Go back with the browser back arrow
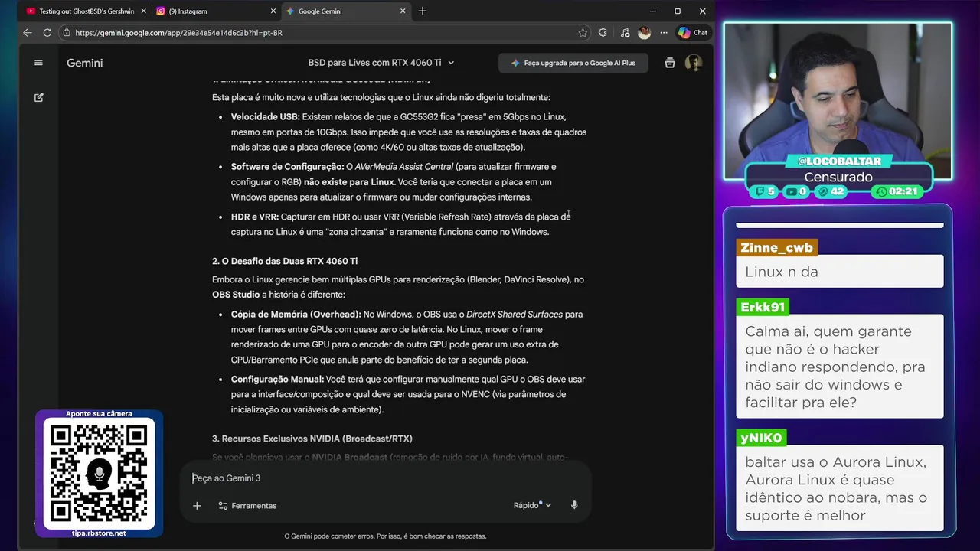This screenshot has height=551, width=980. [28, 33]
